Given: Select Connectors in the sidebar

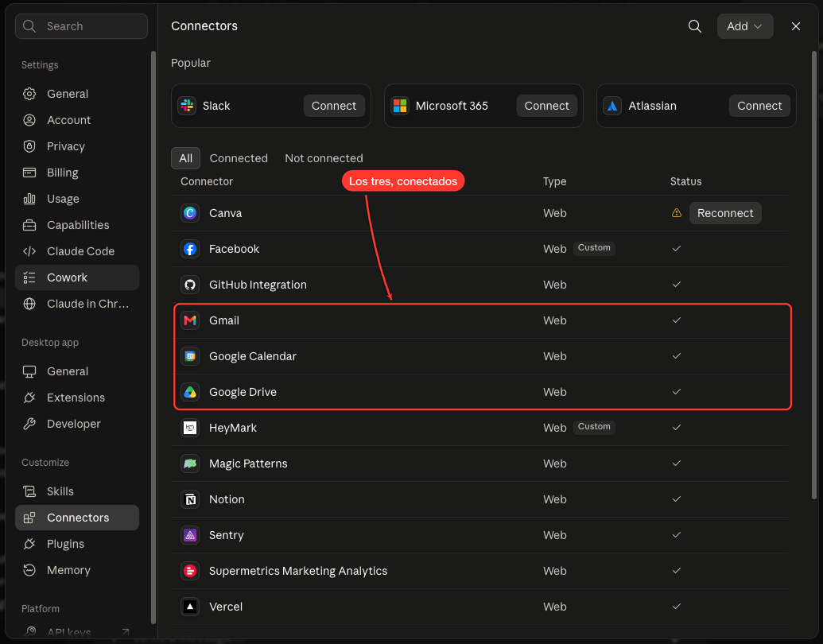Looking at the screenshot, I should 77,518.
